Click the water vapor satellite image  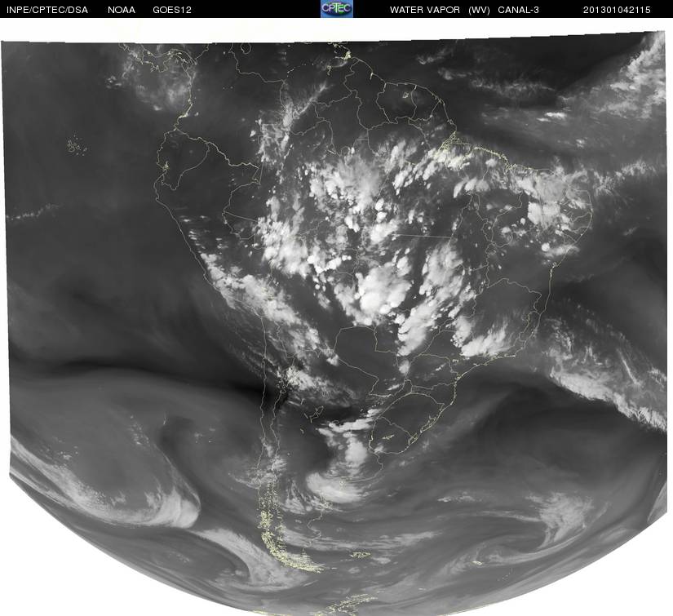point(336,323)
